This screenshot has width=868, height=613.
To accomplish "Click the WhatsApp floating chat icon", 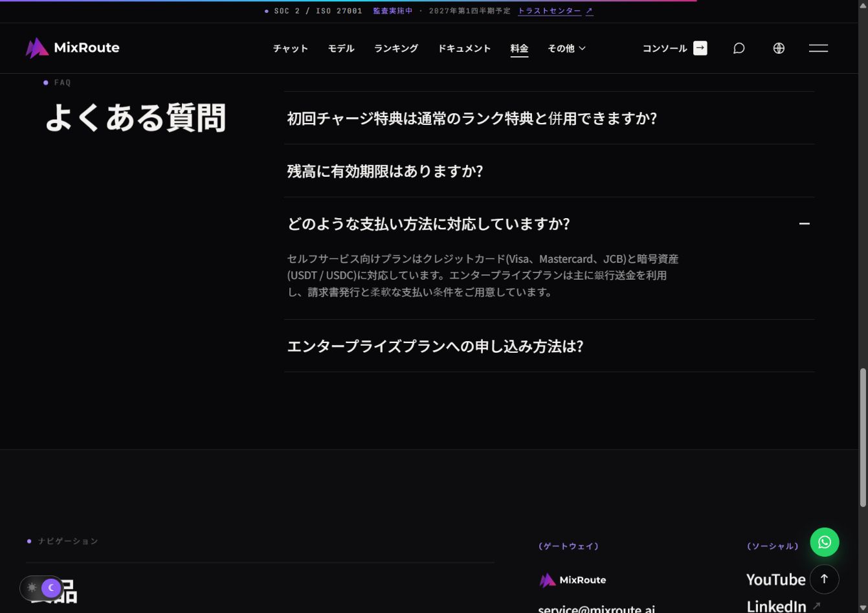I will point(824,542).
